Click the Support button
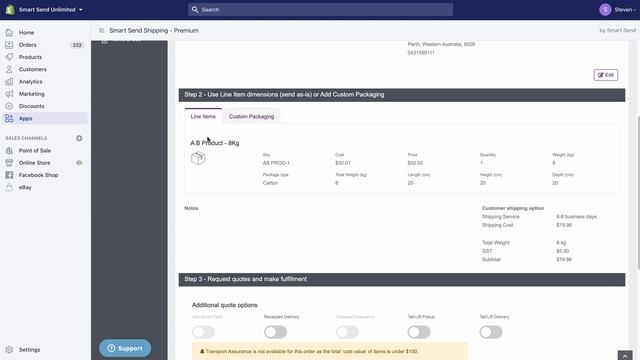 coord(125,348)
